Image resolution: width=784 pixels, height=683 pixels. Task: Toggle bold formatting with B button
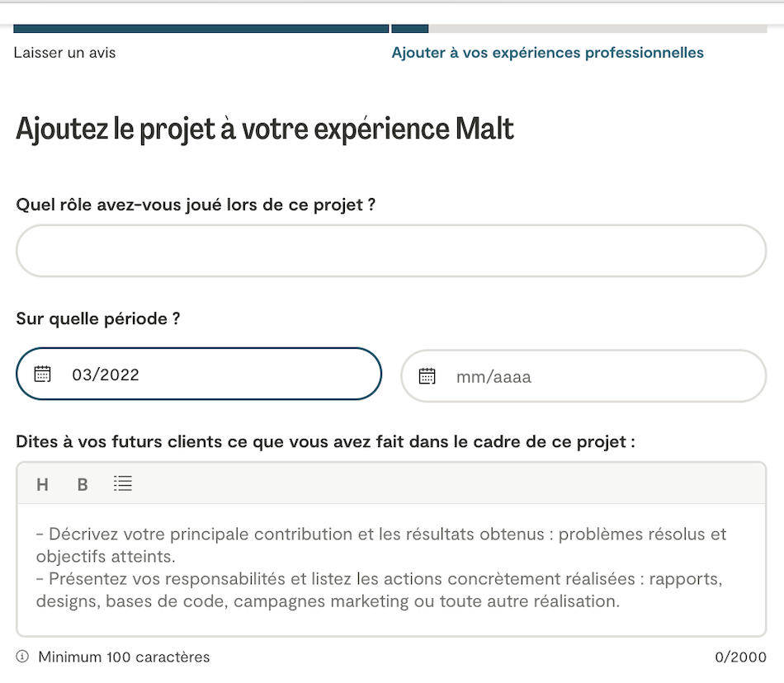pos(83,484)
